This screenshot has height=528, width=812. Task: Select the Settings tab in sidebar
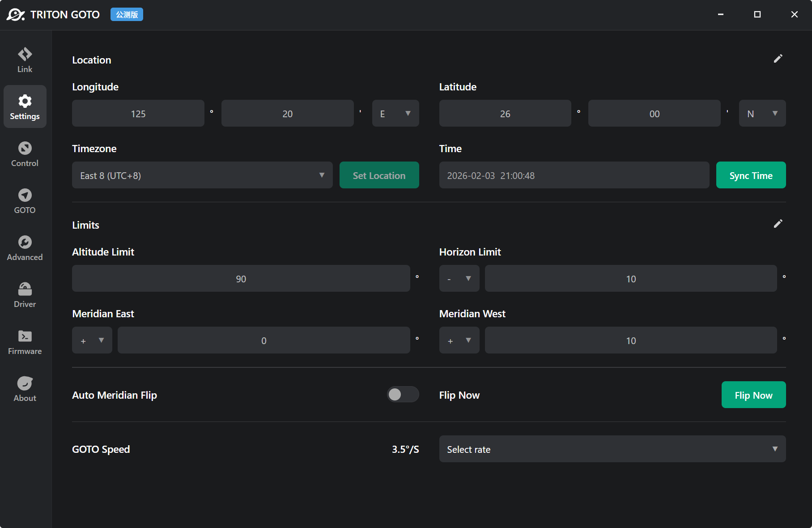coord(25,107)
